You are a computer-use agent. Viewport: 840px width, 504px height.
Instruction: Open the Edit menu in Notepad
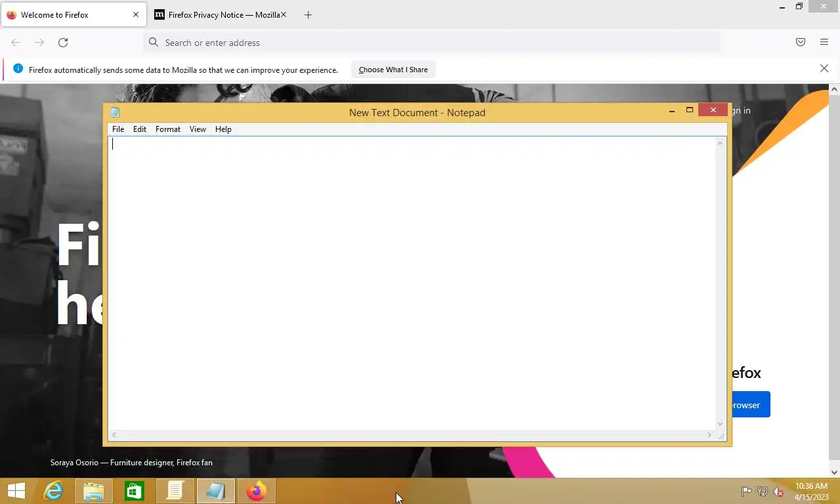[x=140, y=129]
